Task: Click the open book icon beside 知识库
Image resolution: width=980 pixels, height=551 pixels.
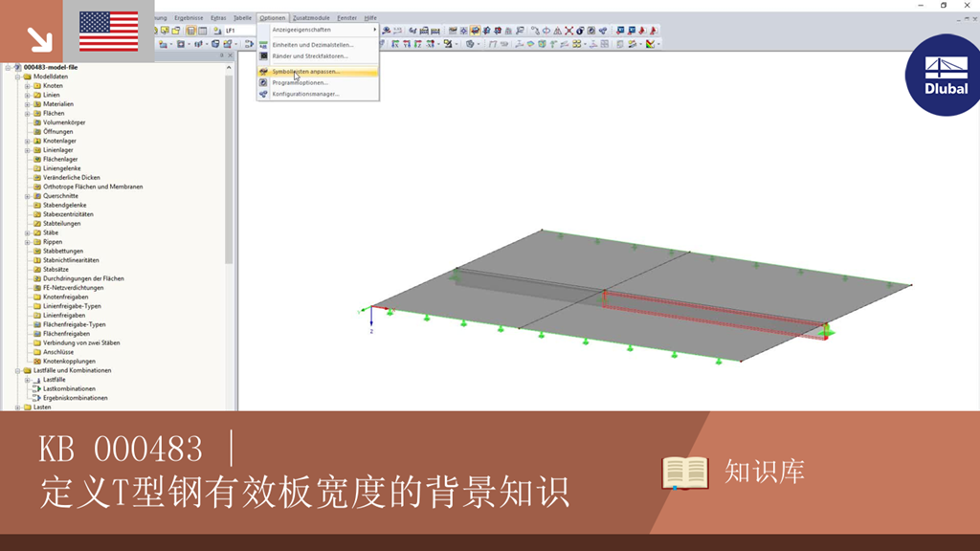Action: pyautogui.click(x=685, y=473)
